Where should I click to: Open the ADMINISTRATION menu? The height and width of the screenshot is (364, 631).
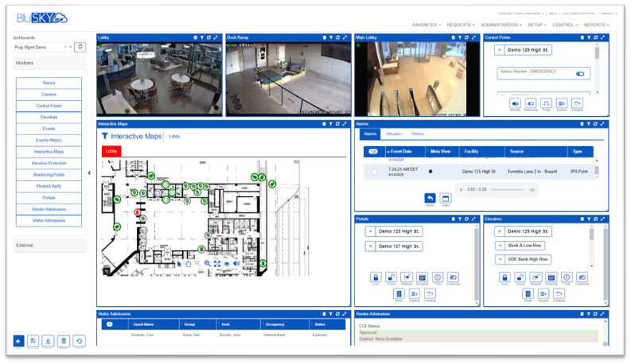click(501, 25)
